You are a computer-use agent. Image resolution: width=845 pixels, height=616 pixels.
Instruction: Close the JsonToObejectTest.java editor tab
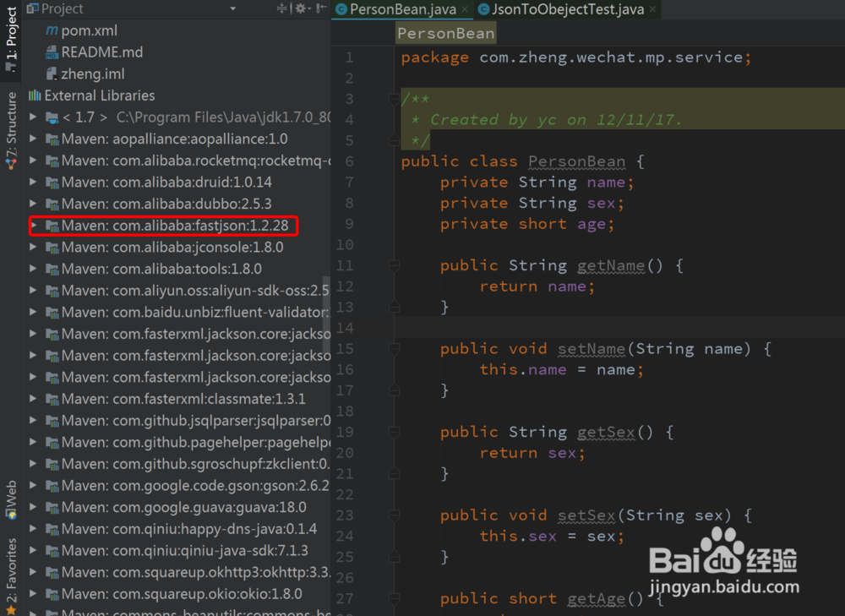[652, 9]
